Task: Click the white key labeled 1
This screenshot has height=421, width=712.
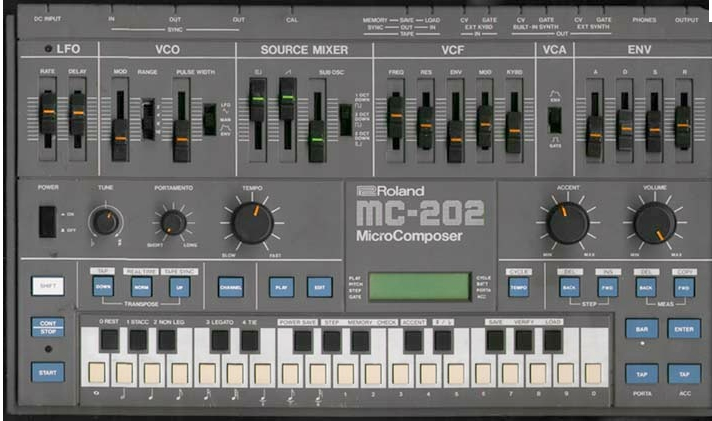Action: (345, 373)
